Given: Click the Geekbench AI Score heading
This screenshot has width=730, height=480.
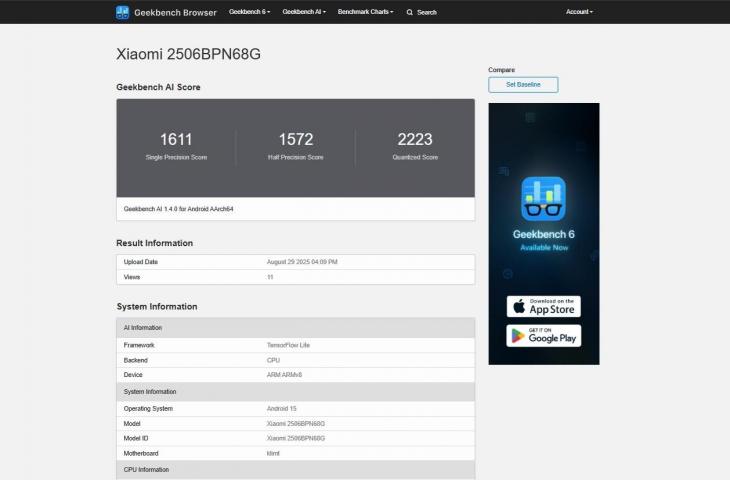Looking at the screenshot, I should point(158,87).
